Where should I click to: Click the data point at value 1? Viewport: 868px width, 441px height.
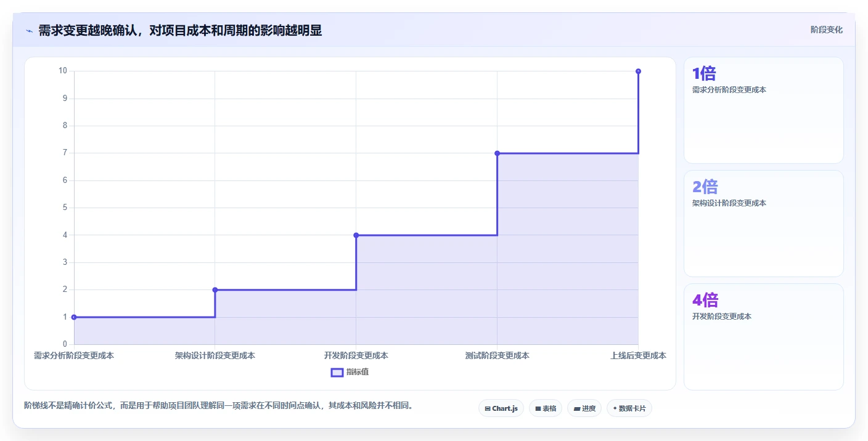coord(74,317)
